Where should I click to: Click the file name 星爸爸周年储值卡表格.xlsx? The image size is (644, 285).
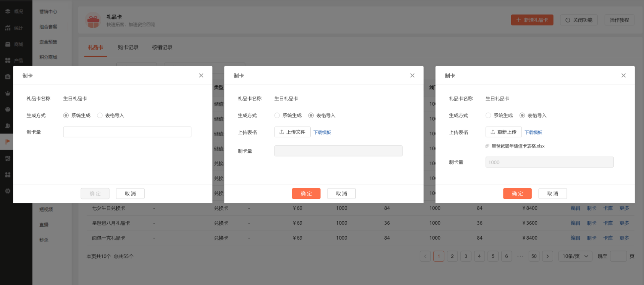518,146
